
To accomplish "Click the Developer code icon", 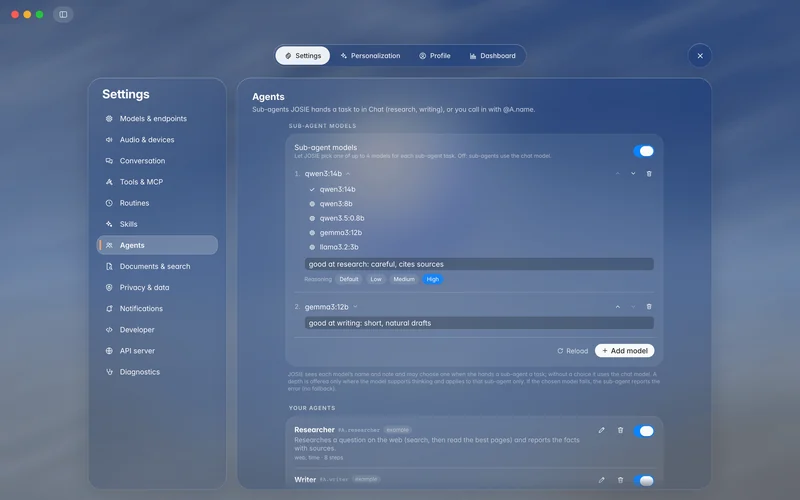I will click(109, 330).
